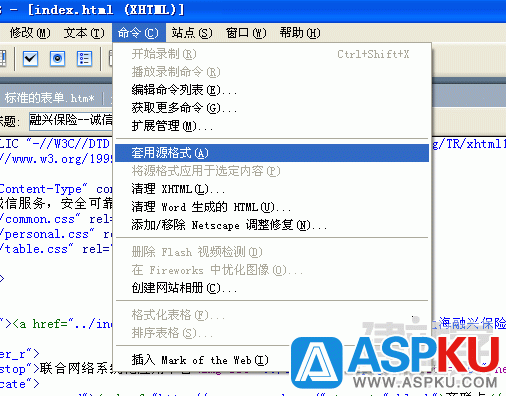Click the 命令(C) menu header
The width and height of the screenshot is (506, 396).
tap(138, 33)
